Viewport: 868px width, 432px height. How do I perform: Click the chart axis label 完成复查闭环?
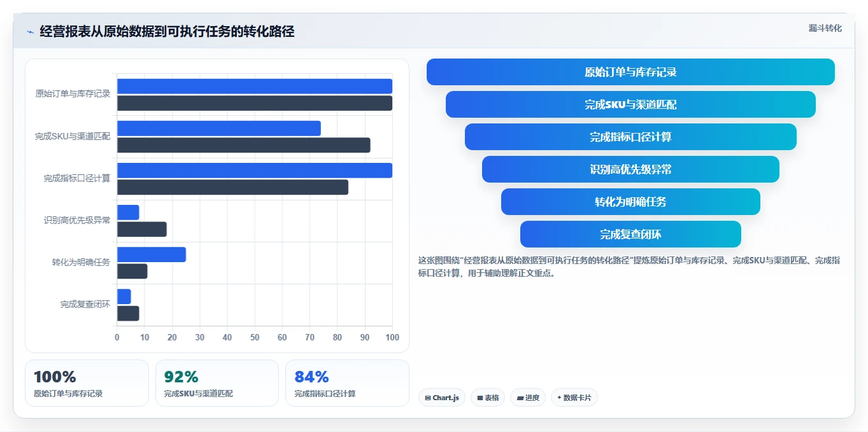pos(85,304)
